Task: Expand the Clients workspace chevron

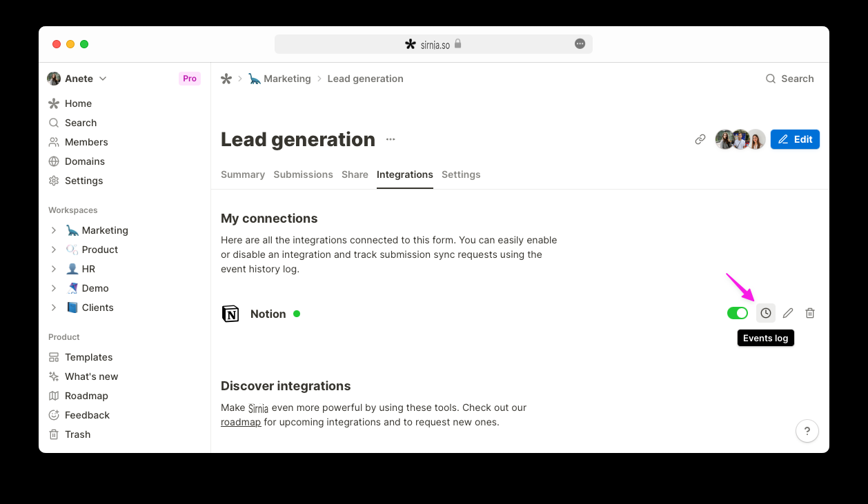Action: (54, 308)
